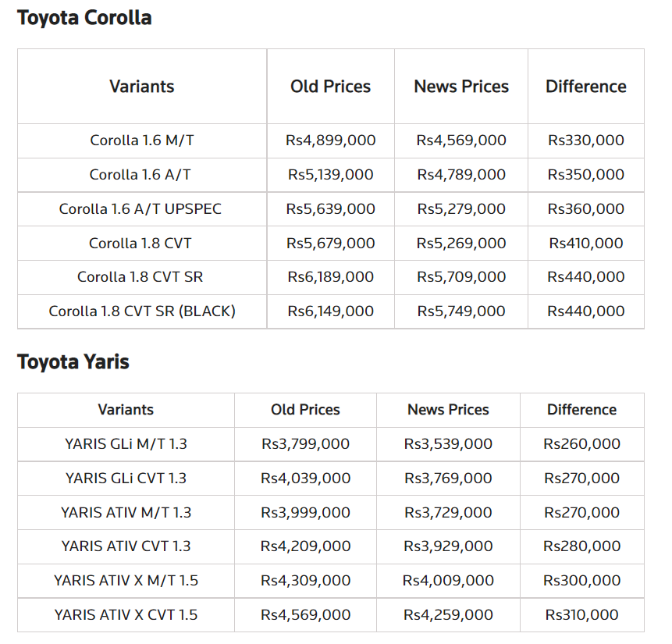Click the Rs3,999,000 old price for YARIS ATIV M/T
This screenshot has width=672, height=644.
pyautogui.click(x=306, y=513)
